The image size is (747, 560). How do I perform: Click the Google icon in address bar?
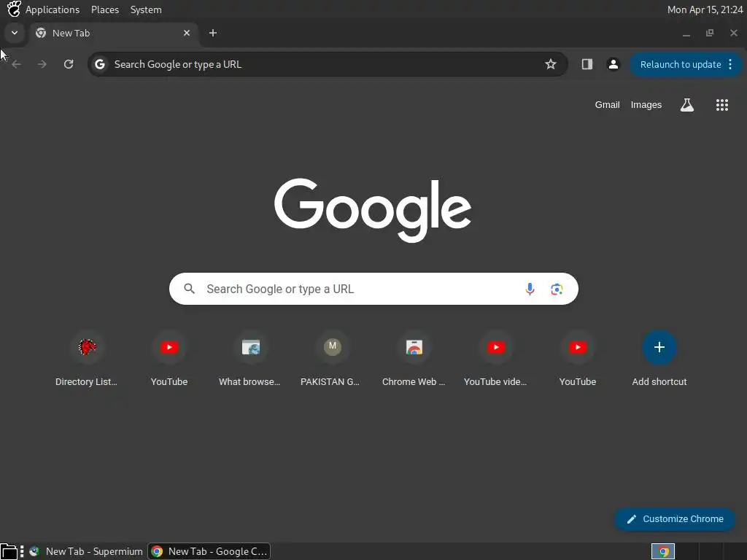99,64
